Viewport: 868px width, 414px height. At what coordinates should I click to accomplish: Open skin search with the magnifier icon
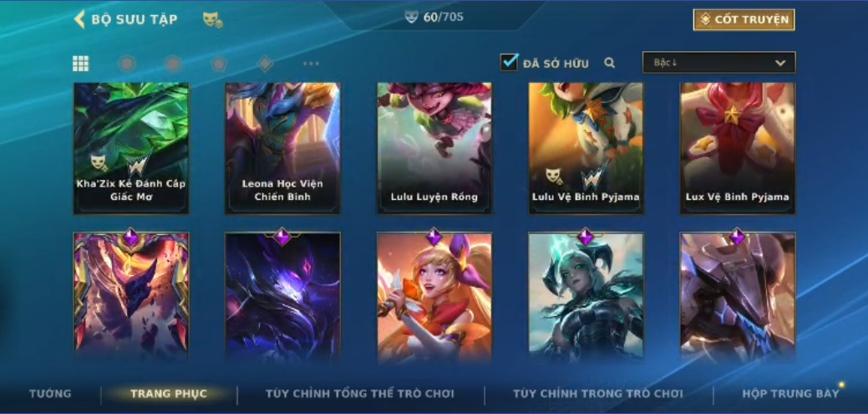610,64
